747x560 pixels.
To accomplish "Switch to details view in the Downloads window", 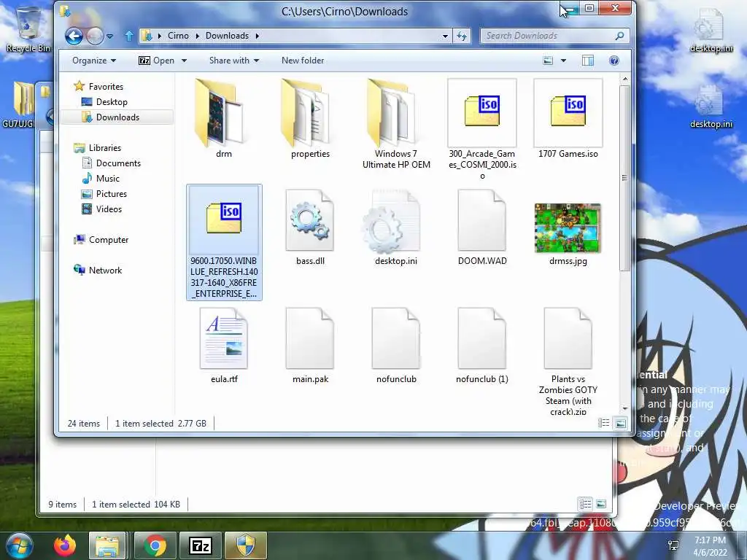I will click(x=603, y=423).
